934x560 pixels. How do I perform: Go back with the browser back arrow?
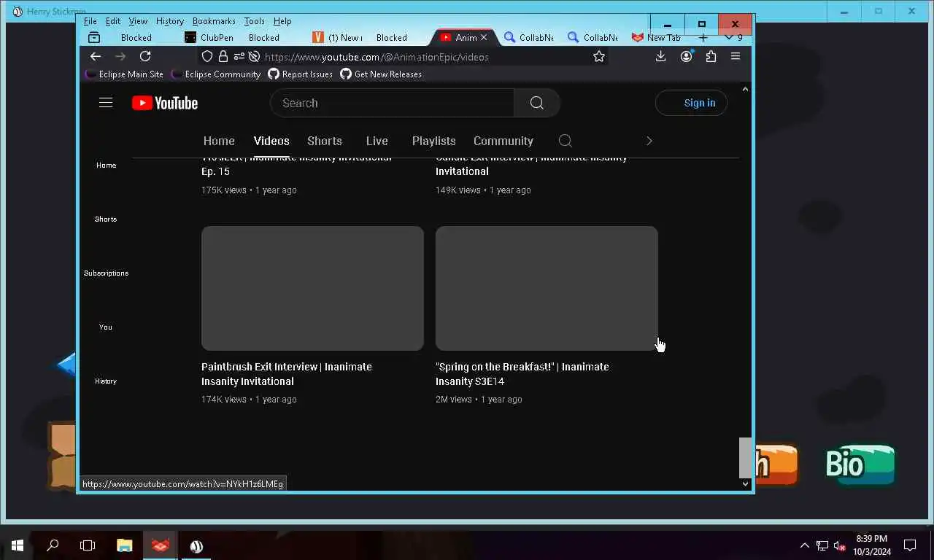[96, 56]
